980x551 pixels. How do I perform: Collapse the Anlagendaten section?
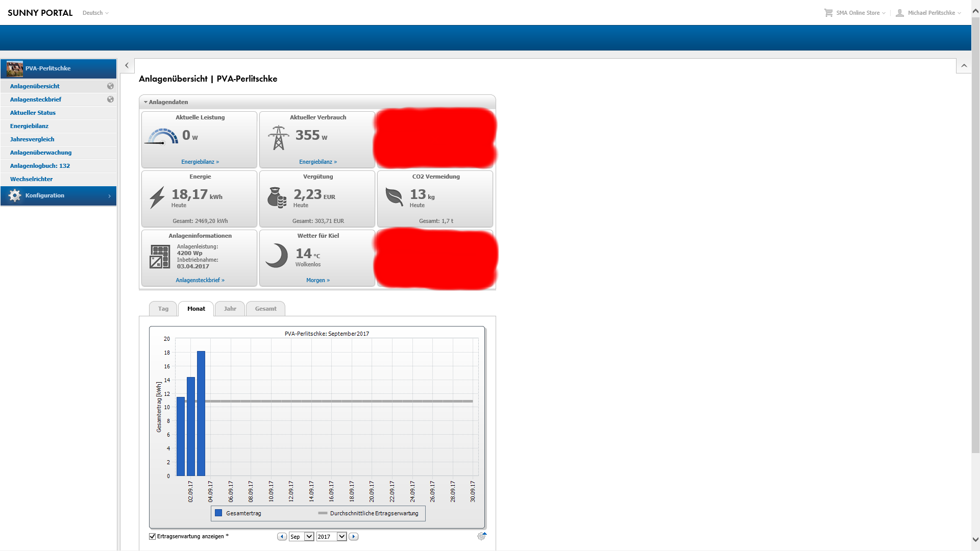(146, 102)
